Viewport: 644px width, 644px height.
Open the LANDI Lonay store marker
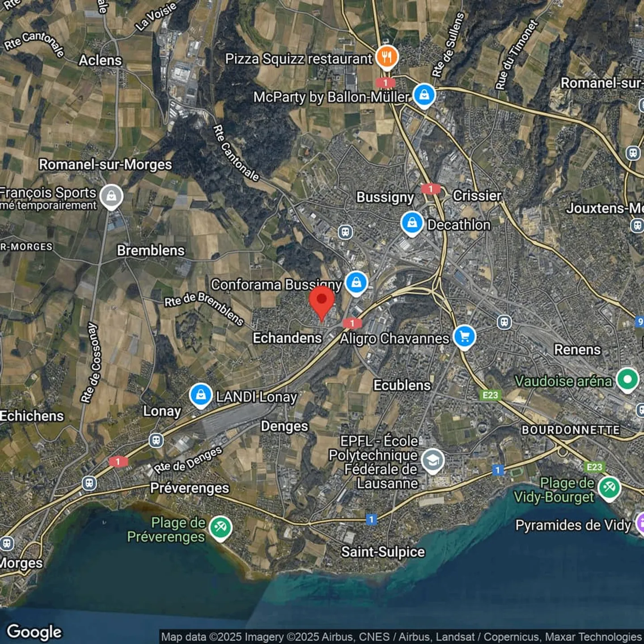coord(201,395)
